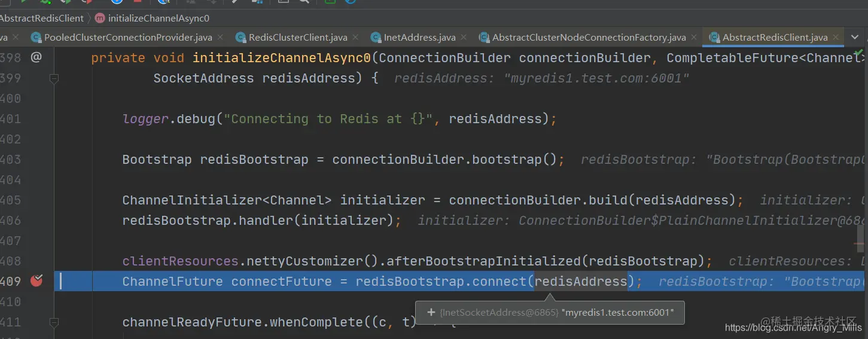Close the InetAddress.java tab
Image resolution: width=868 pixels, height=339 pixels.
[x=465, y=38]
